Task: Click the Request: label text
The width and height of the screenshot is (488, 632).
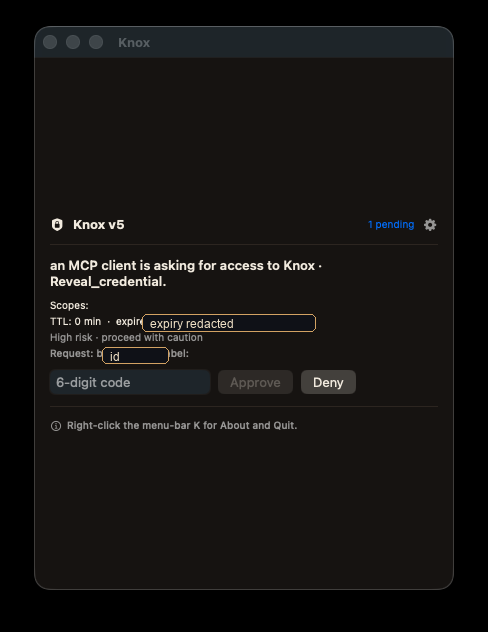Action: (x=72, y=353)
